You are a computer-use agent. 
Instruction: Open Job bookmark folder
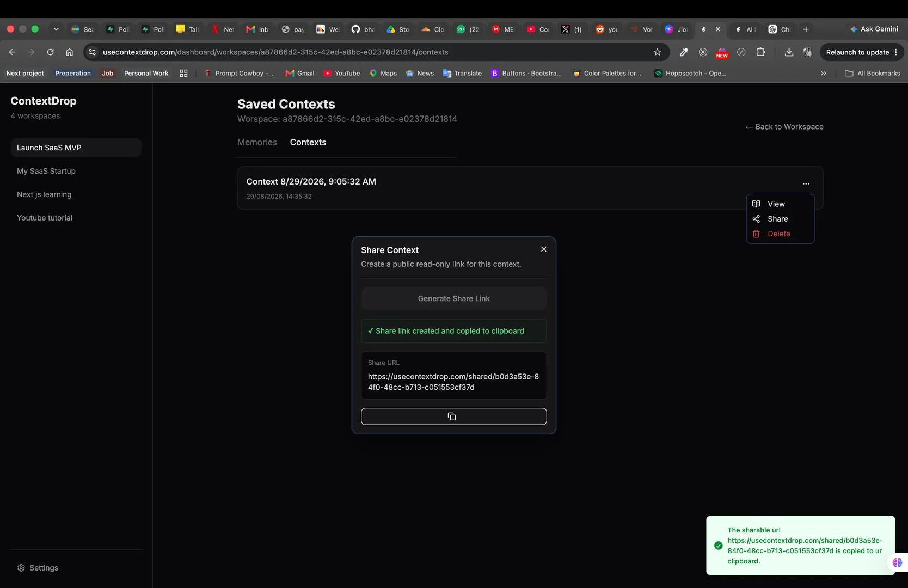pyautogui.click(x=107, y=73)
